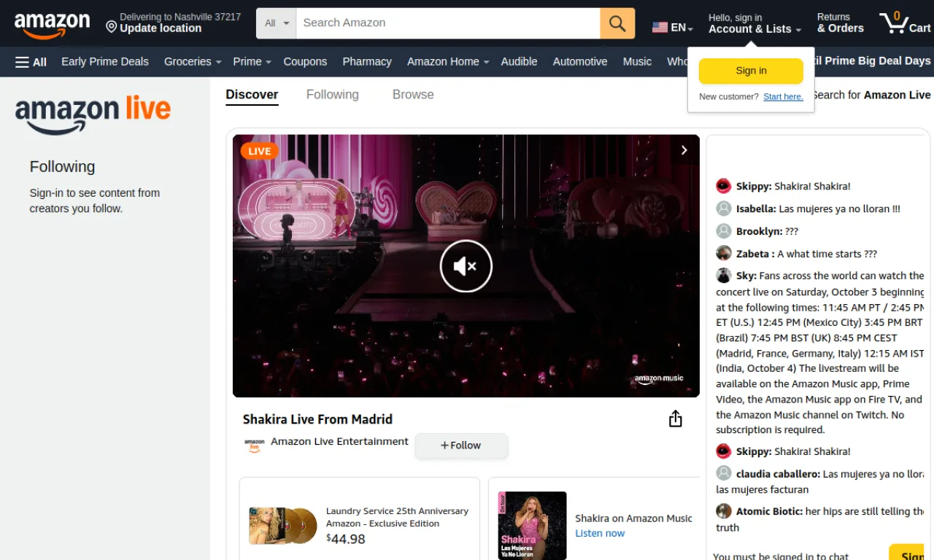Image resolution: width=934 pixels, height=560 pixels.
Task: Click Atomic Biotic's chat avatar
Action: [x=723, y=510]
